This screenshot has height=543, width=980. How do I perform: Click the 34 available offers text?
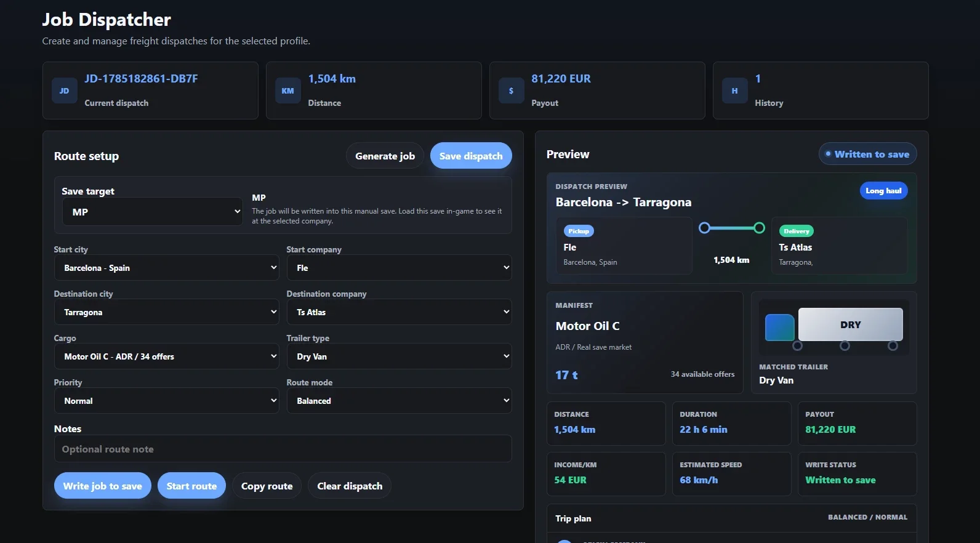pyautogui.click(x=702, y=374)
